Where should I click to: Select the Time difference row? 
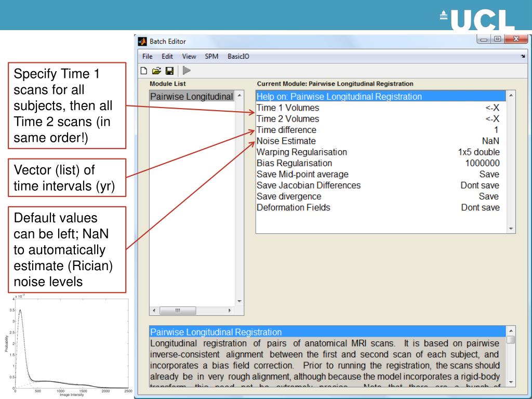381,130
